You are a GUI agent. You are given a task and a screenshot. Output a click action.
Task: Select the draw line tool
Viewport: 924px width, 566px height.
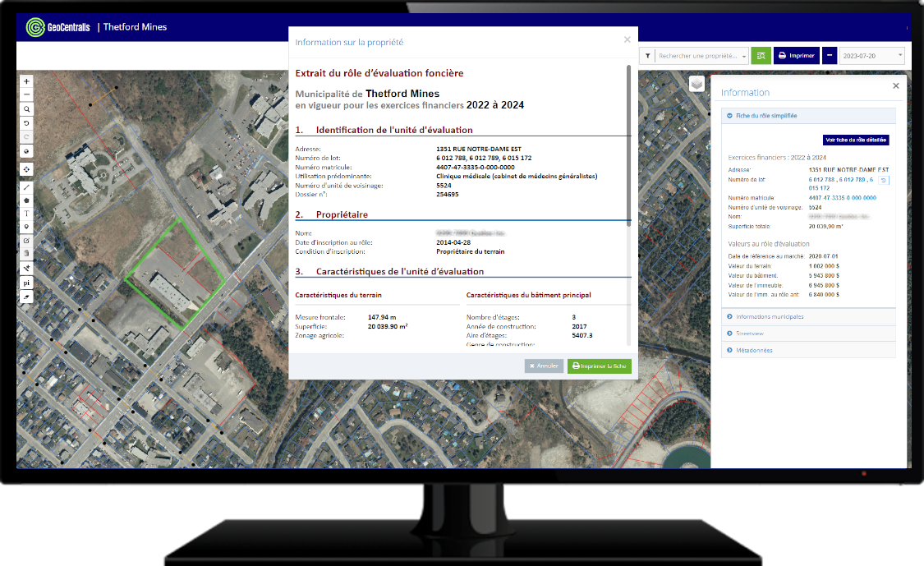[x=26, y=187]
